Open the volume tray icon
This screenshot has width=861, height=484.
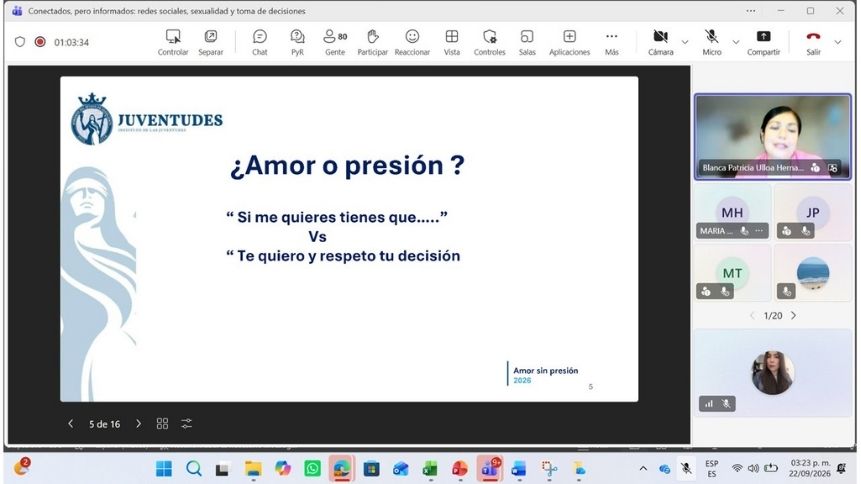[753, 469]
